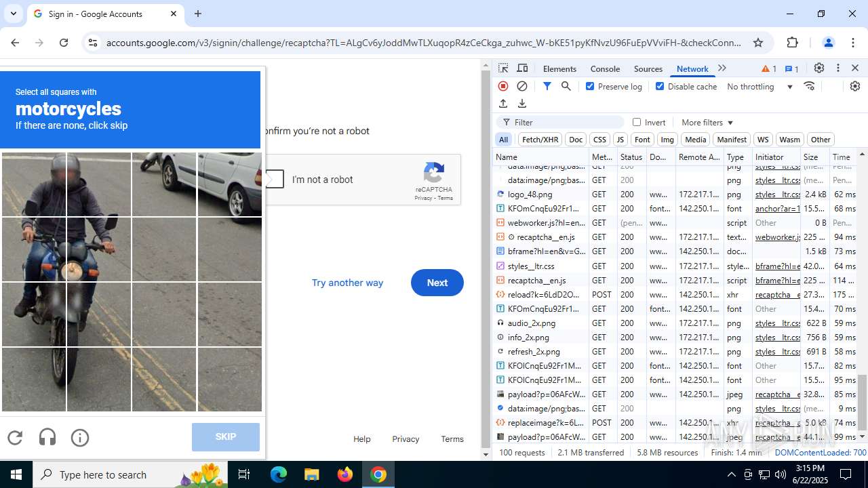The height and width of the screenshot is (488, 868).
Task: Open the Help link
Action: point(361,439)
